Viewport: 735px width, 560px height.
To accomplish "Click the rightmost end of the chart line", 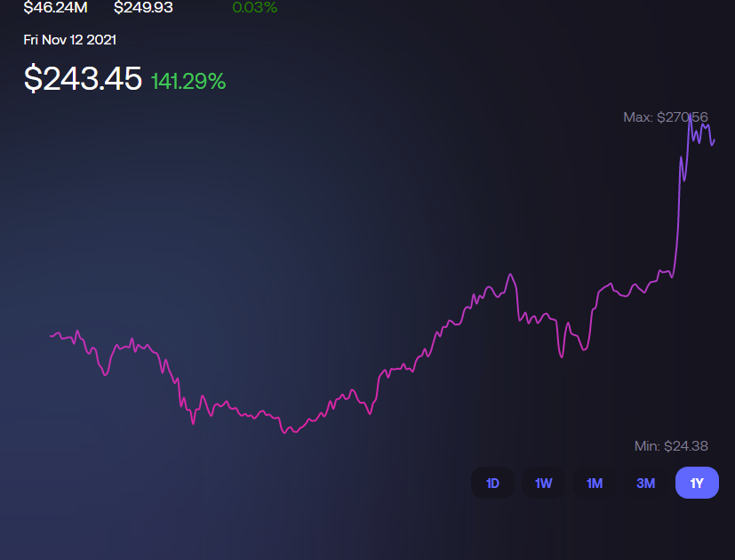I will pyautogui.click(x=715, y=138).
